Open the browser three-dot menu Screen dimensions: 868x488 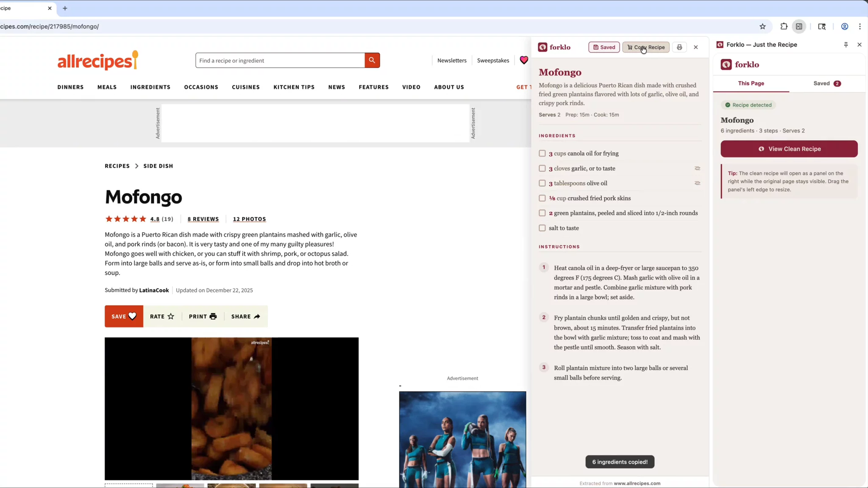click(x=860, y=26)
